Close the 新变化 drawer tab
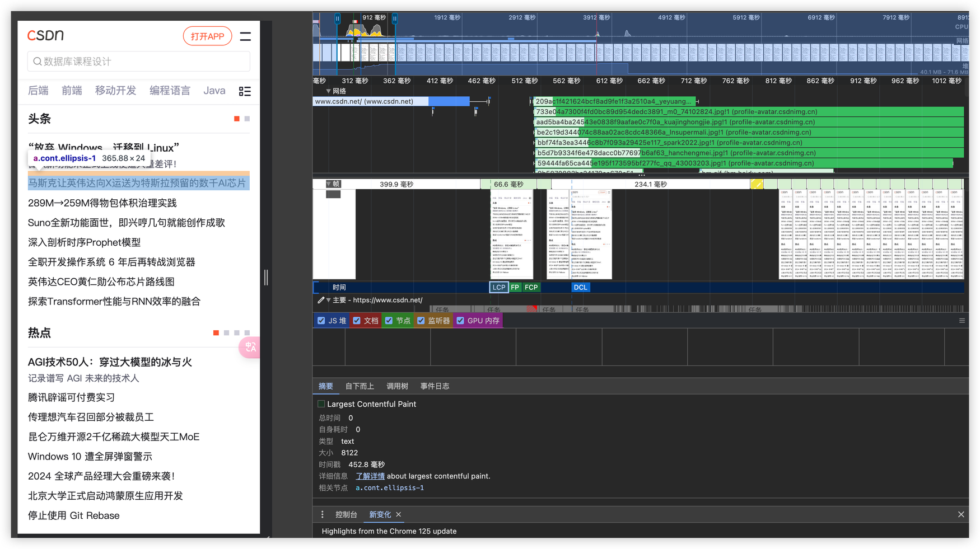Viewport: 980px width, 549px height. click(x=399, y=514)
